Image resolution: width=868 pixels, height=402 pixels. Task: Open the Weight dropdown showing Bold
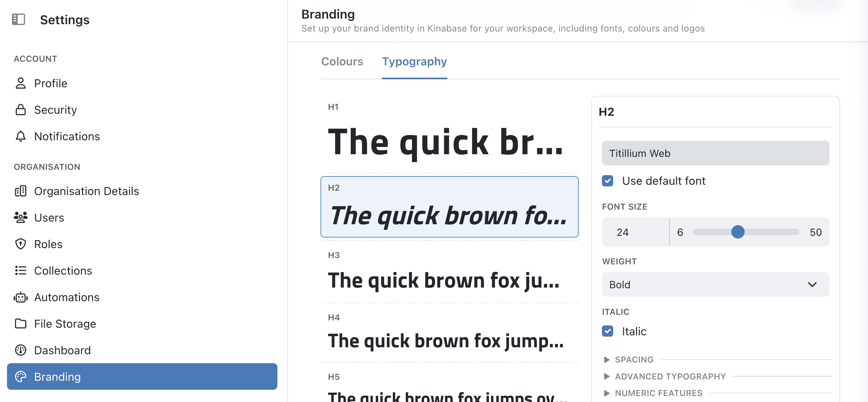tap(715, 284)
